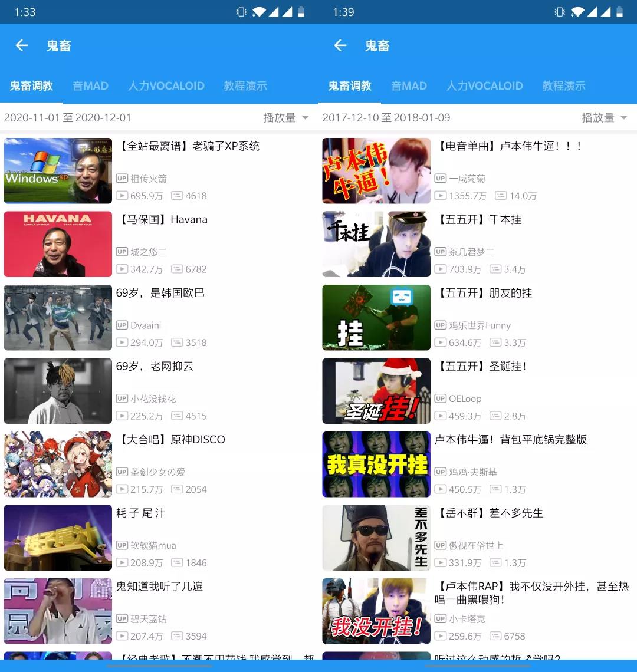Open thumbnail of 【马保国】Havana video
637x672 pixels.
click(x=58, y=244)
